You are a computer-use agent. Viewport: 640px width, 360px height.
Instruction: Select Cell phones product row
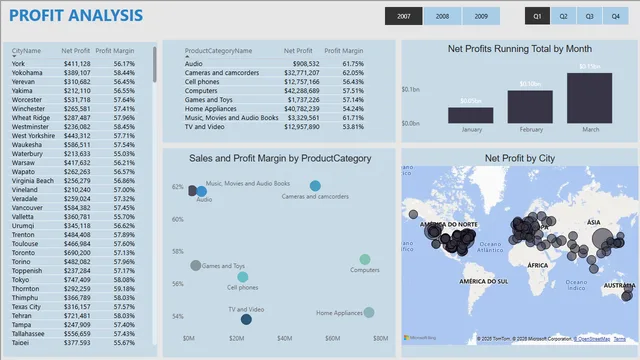274,82
